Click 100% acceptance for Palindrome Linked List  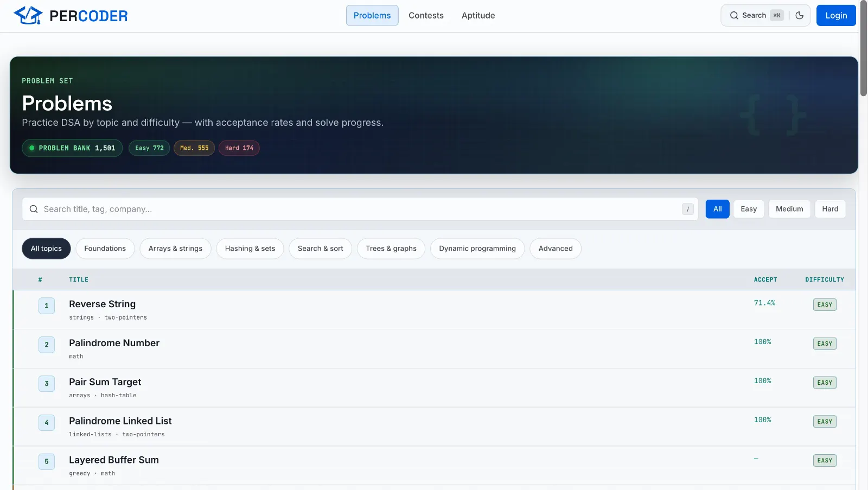[762, 421]
